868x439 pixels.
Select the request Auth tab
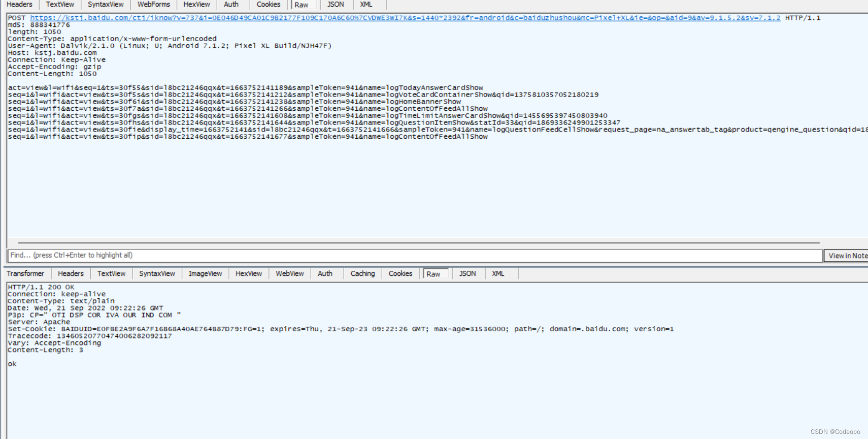(231, 5)
